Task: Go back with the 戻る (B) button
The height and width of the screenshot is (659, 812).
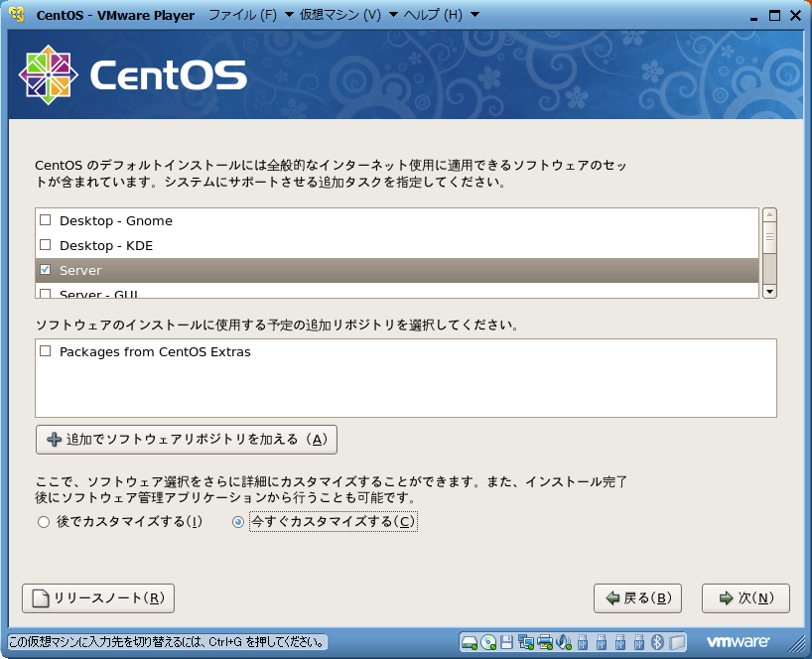Action: (636, 598)
